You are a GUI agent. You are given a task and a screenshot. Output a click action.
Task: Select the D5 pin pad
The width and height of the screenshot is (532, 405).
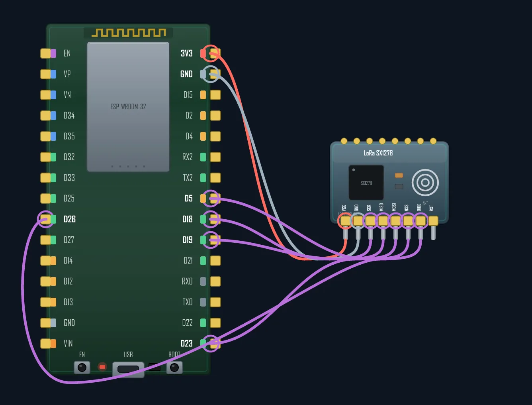pos(215,199)
